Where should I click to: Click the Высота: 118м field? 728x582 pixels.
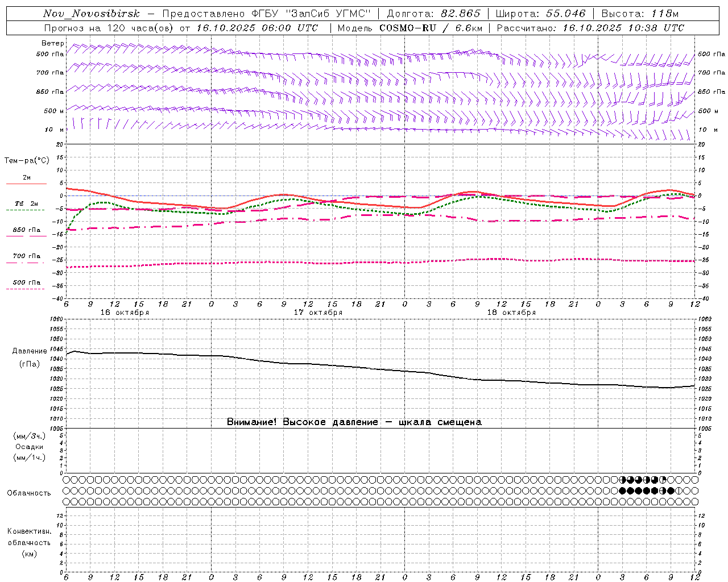click(640, 14)
